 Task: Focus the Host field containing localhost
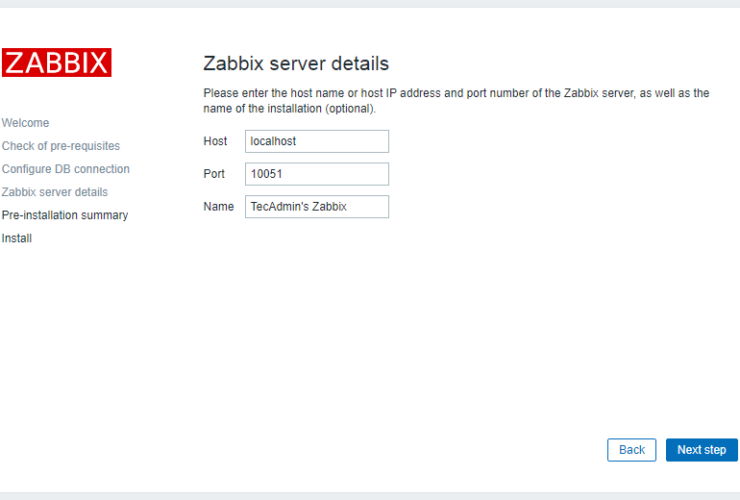point(316,141)
